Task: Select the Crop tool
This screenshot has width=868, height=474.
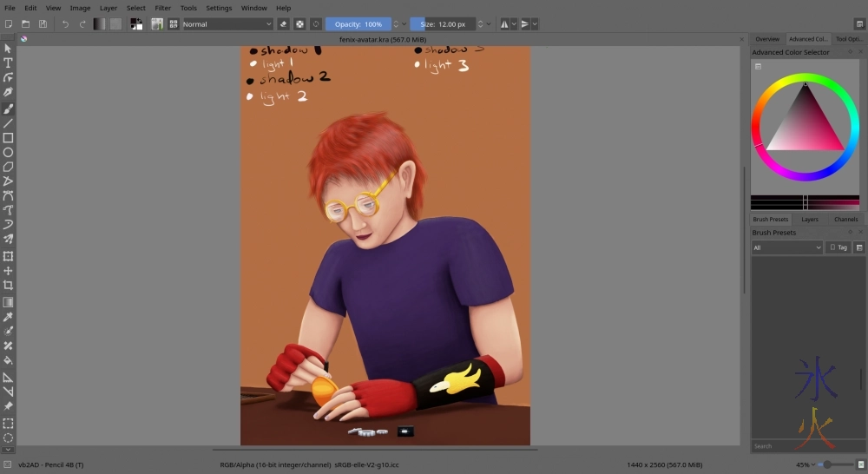Action: [8, 285]
